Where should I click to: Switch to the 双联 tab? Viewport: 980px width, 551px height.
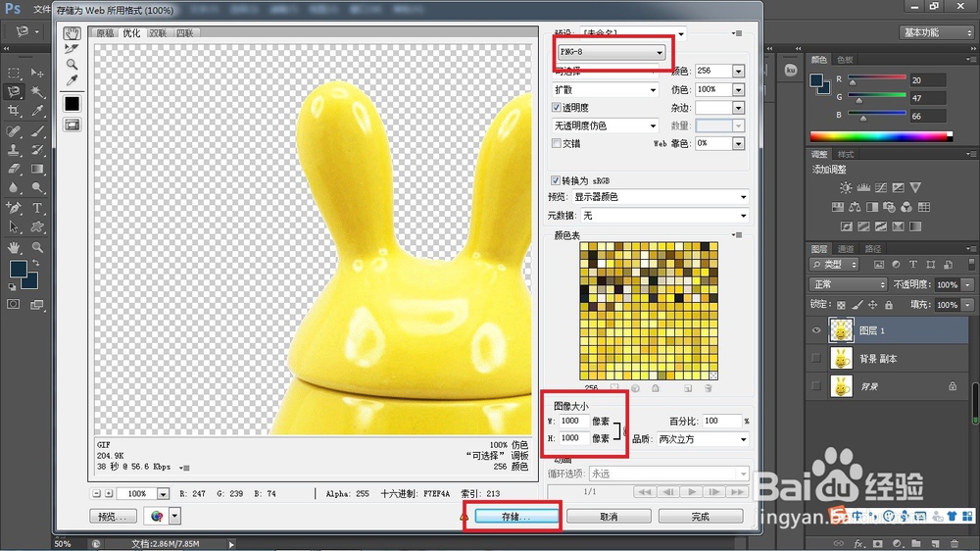[x=158, y=33]
